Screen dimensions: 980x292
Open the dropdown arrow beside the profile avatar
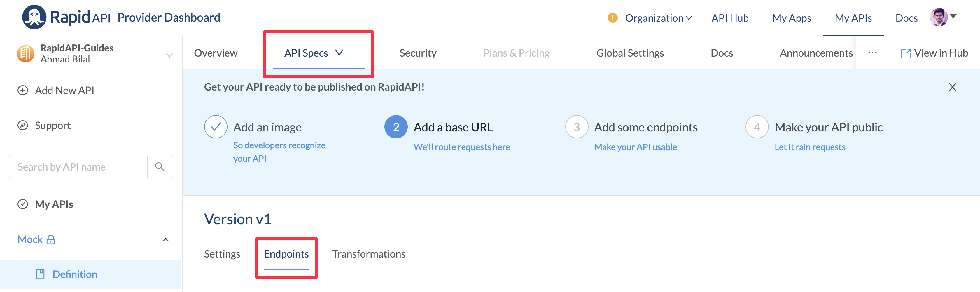953,16
